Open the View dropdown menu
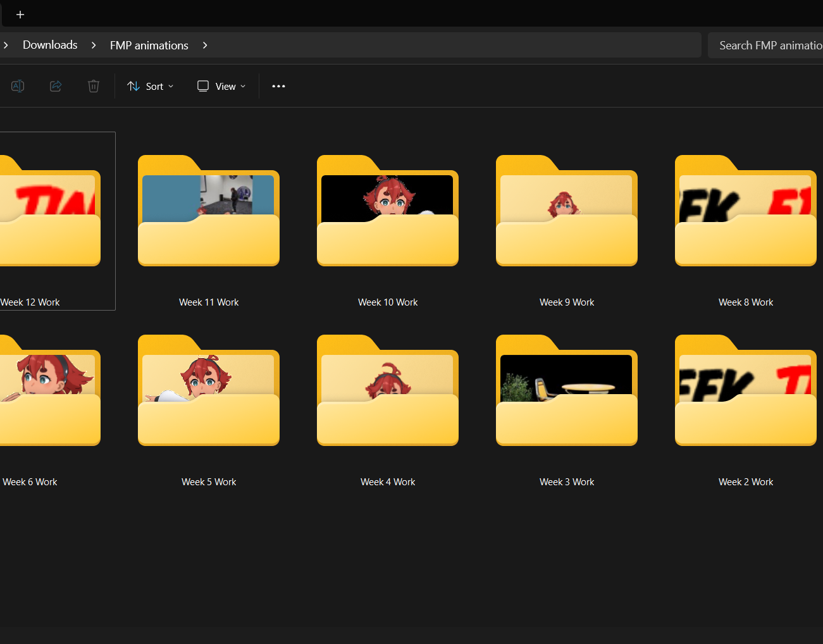Image resolution: width=823 pixels, height=644 pixels. point(221,86)
